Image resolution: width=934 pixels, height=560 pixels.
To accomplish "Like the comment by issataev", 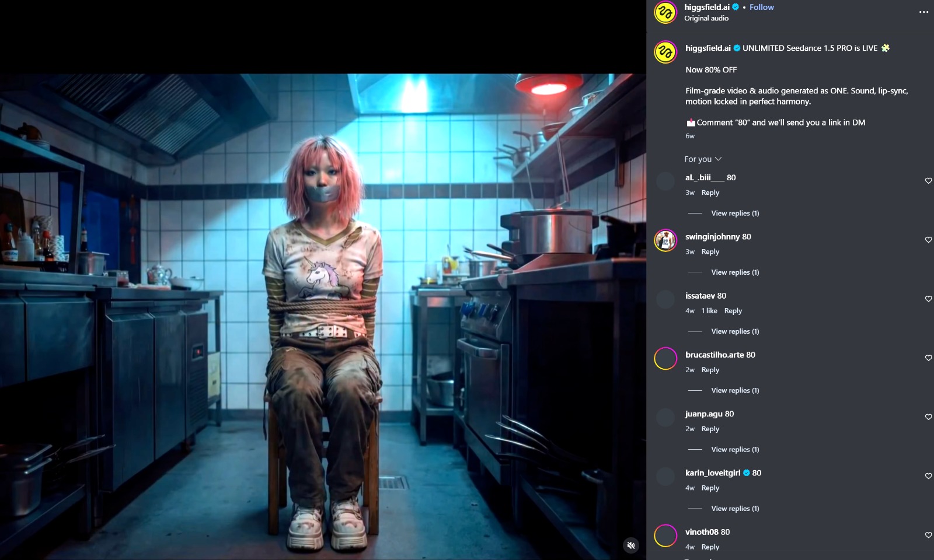I will click(928, 299).
